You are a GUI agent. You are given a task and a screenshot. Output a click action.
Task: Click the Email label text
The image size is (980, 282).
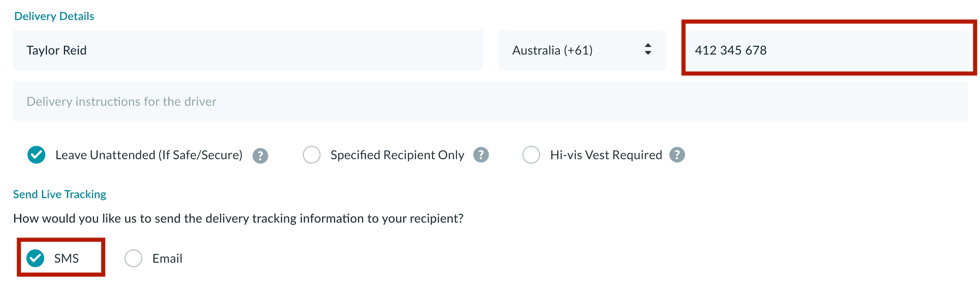tap(168, 258)
